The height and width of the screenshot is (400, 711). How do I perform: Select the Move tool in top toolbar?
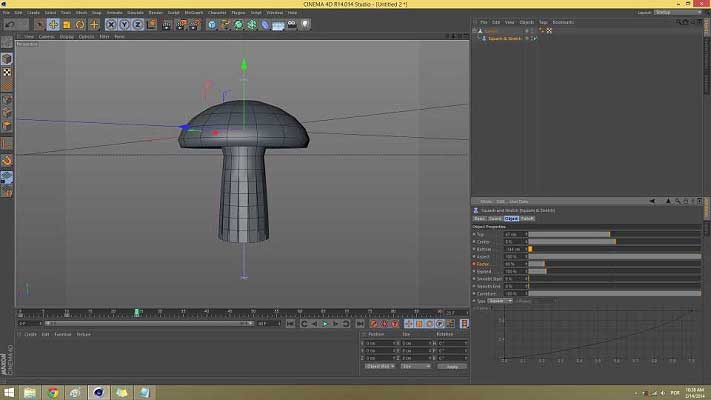coord(53,24)
